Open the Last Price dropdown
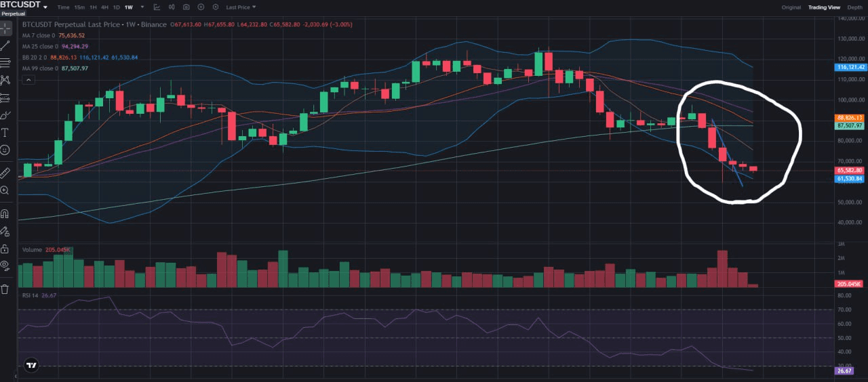Image resolution: width=868 pixels, height=382 pixels. (241, 7)
